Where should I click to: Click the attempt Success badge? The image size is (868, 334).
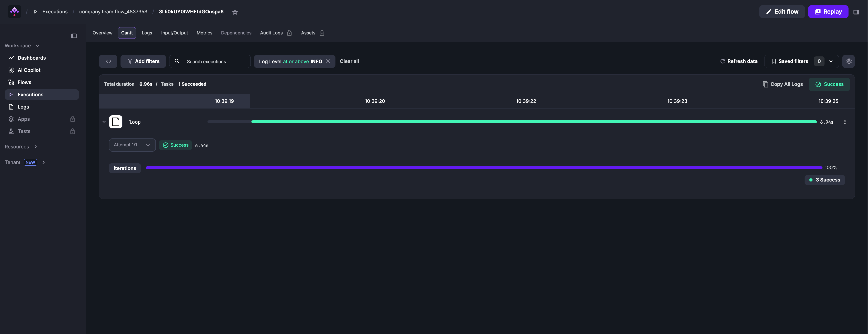176,145
